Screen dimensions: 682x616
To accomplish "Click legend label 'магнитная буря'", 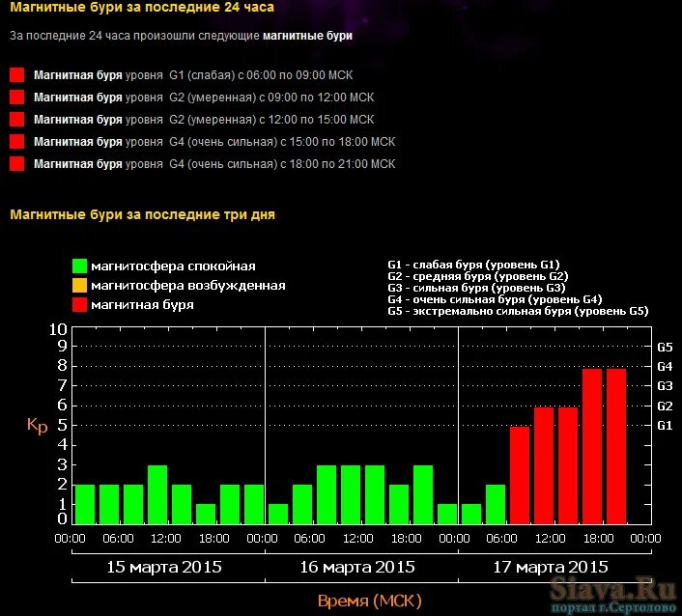I will click(x=142, y=305).
